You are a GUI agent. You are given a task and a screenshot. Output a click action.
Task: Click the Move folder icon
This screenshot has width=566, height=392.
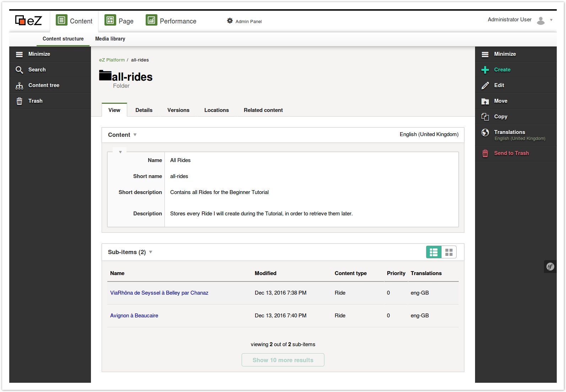coord(485,101)
